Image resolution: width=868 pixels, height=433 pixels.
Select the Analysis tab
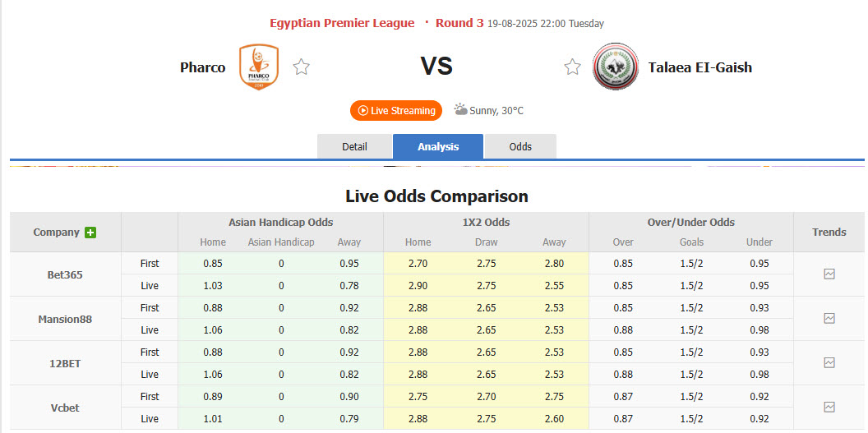(x=438, y=146)
